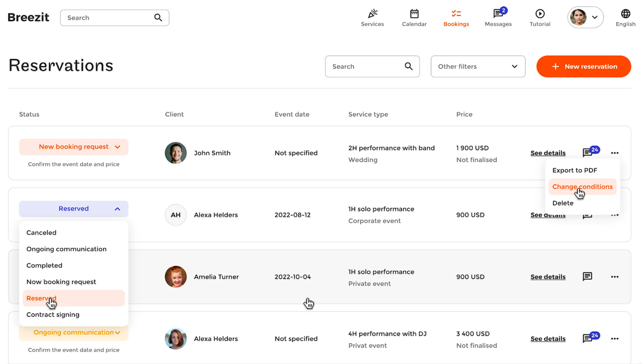See details for Amelia Turner
The height and width of the screenshot is (364, 642).
(x=548, y=277)
